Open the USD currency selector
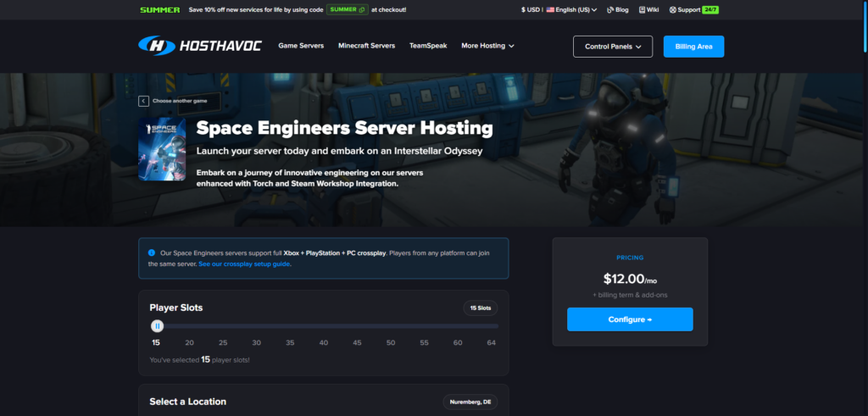The image size is (868, 416). (531, 9)
